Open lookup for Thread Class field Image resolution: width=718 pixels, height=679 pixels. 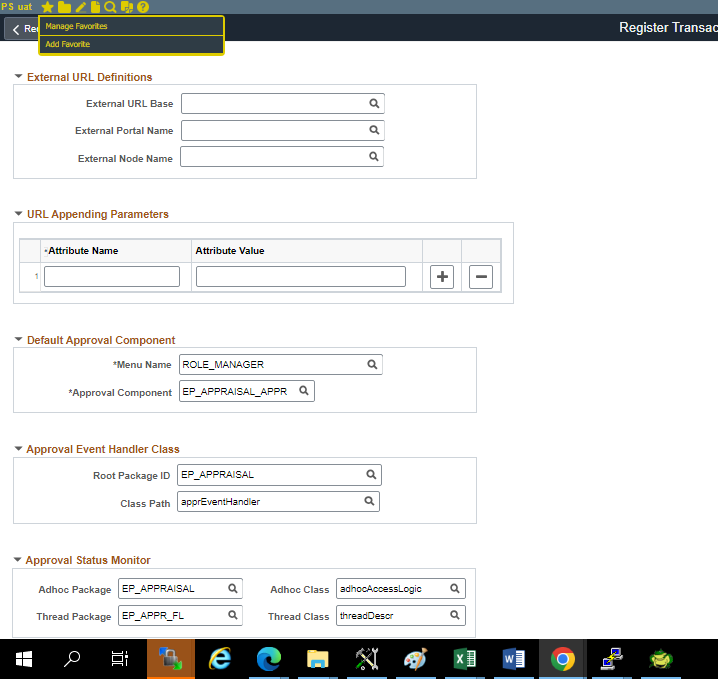tap(455, 615)
